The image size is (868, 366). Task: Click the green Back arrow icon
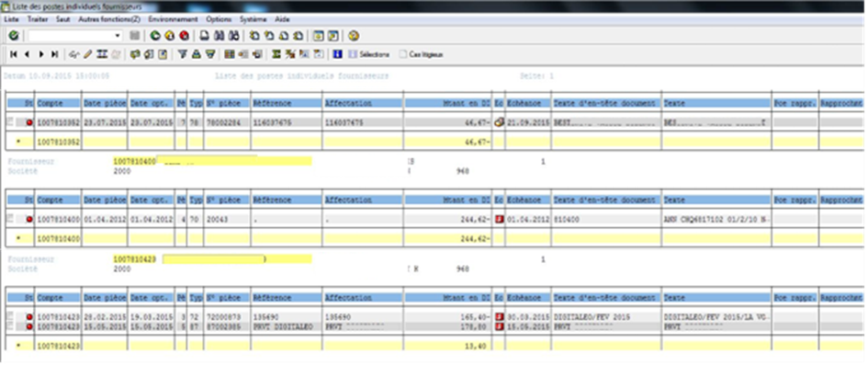pos(155,36)
